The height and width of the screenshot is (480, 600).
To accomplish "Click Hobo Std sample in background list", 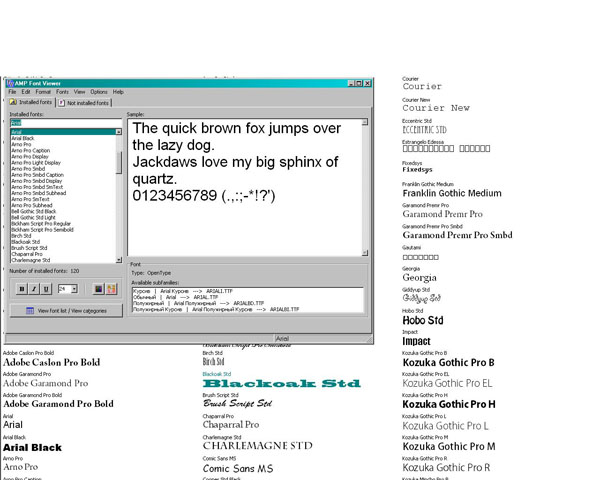I will 423,320.
